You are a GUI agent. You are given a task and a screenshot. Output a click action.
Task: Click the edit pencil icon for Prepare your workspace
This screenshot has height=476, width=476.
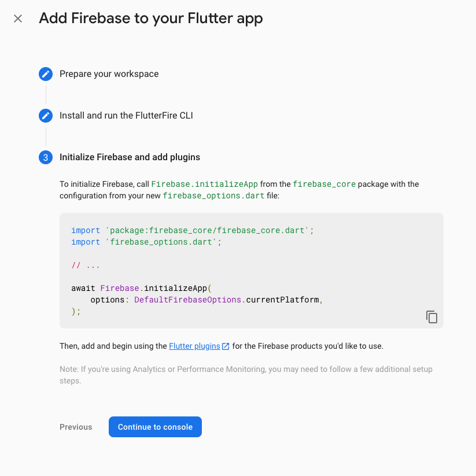45,73
